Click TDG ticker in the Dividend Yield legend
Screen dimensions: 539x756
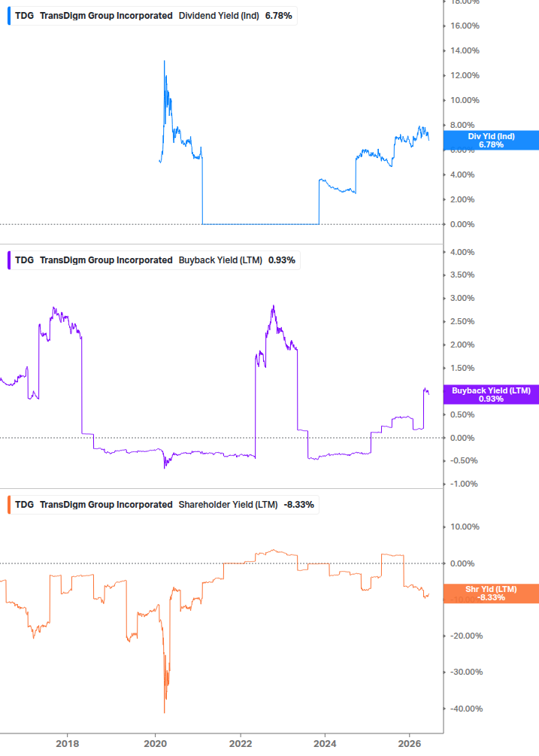[25, 16]
